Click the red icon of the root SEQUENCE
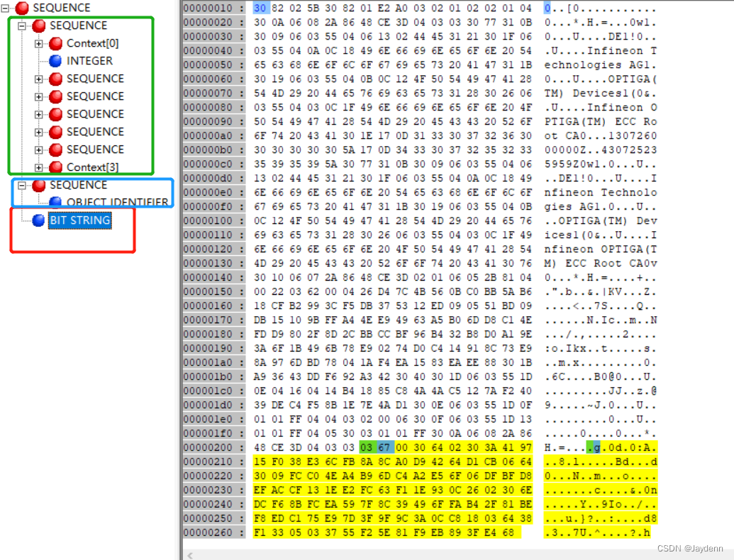Viewport: 734px width, 560px height. (22, 8)
